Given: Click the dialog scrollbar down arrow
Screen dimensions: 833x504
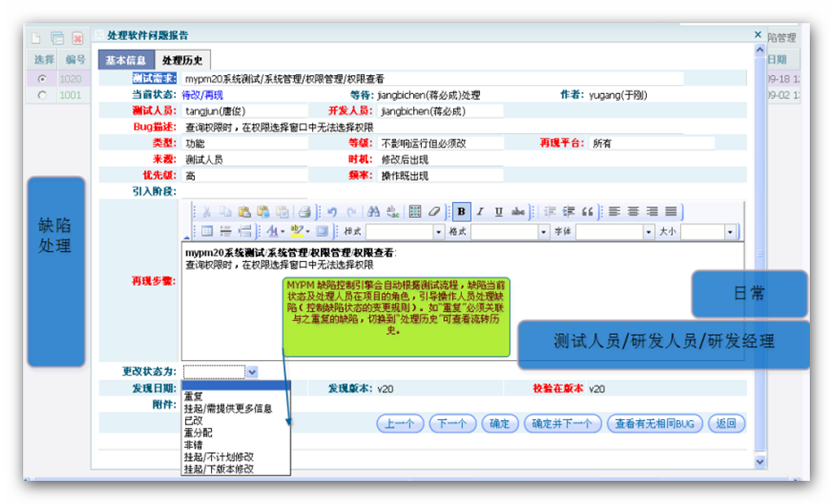Looking at the screenshot, I should pyautogui.click(x=760, y=461).
